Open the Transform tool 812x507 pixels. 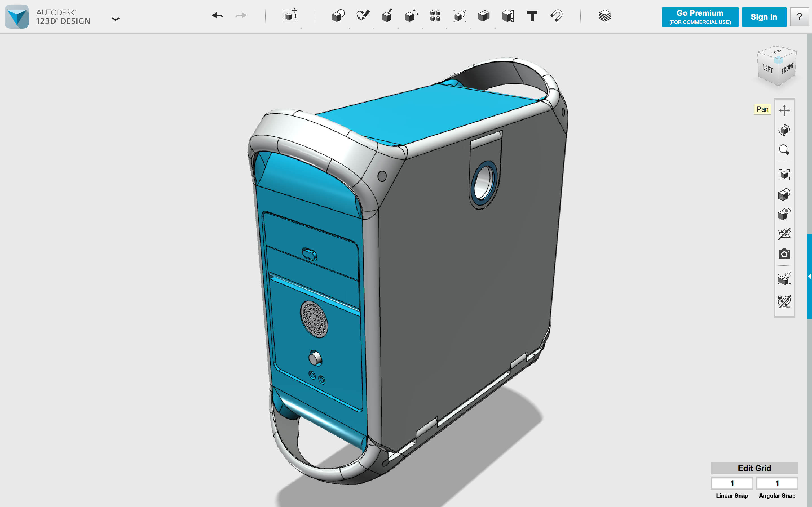coord(290,16)
